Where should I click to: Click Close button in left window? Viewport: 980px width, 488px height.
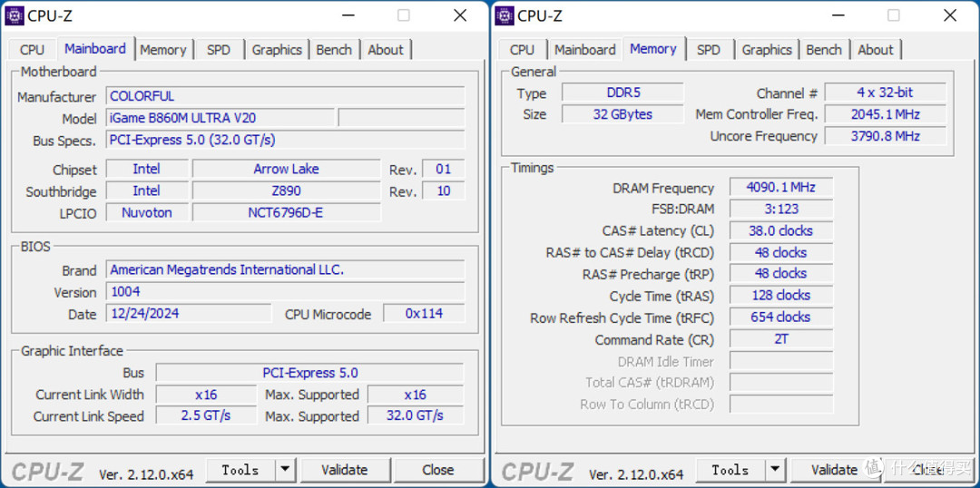tap(437, 469)
